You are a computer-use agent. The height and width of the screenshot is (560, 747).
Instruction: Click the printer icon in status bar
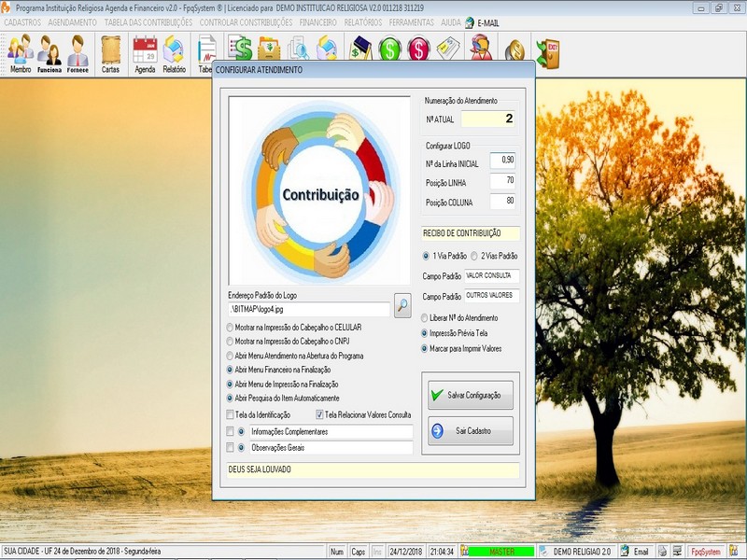[x=662, y=551]
